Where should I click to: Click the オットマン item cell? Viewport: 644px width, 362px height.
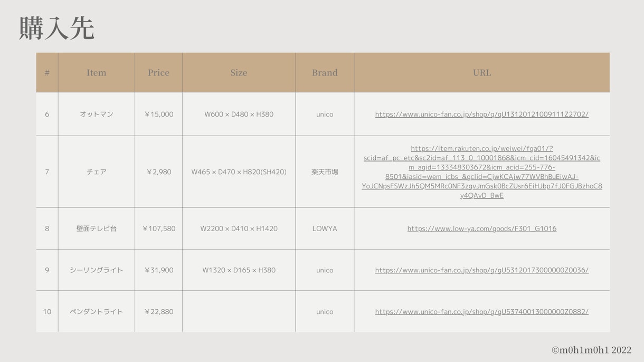[x=96, y=114]
